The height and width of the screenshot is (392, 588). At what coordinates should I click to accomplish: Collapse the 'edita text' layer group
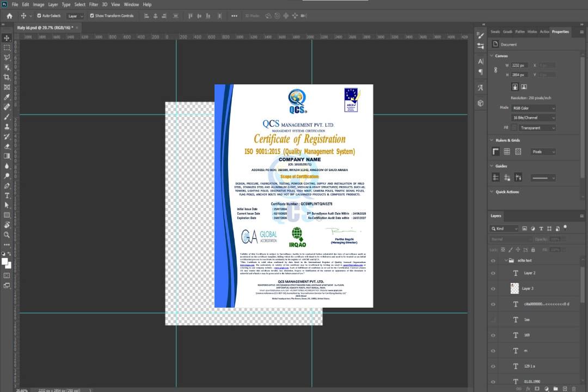coord(505,260)
